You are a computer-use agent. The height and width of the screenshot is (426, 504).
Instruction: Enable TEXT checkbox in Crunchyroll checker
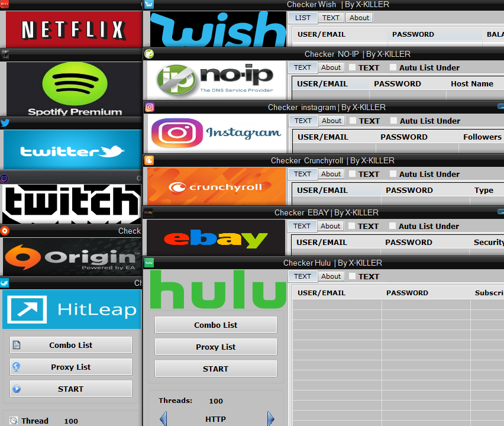coord(353,173)
